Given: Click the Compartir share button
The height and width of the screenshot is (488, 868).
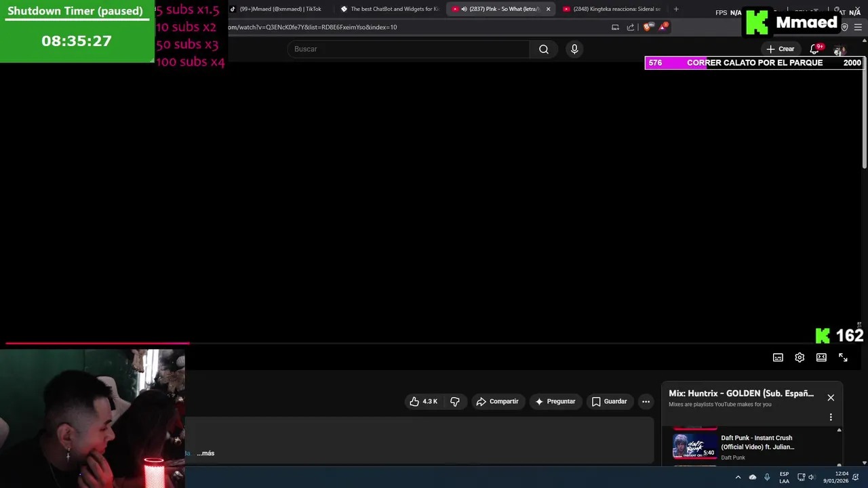Looking at the screenshot, I should [x=497, y=401].
